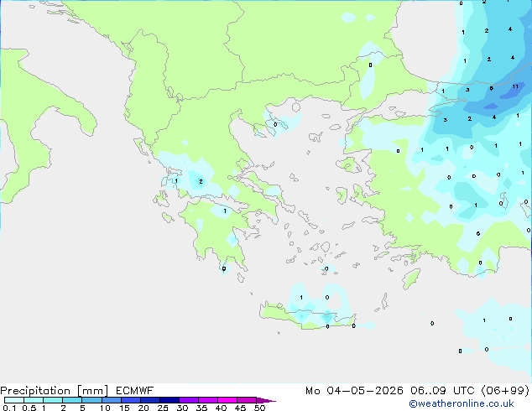Click the 35–40 mm legend color swatch
Image resolution: width=532 pixels, height=411 pixels.
tap(207, 400)
